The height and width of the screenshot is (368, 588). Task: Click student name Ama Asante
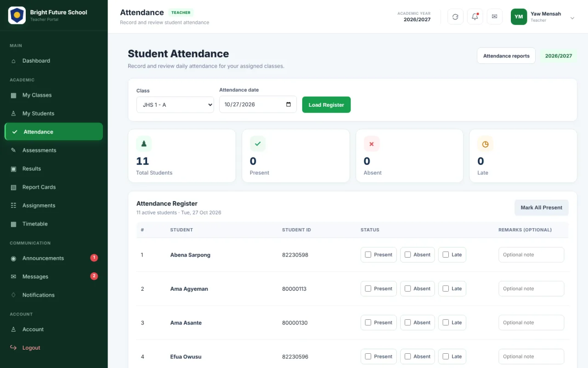(186, 323)
